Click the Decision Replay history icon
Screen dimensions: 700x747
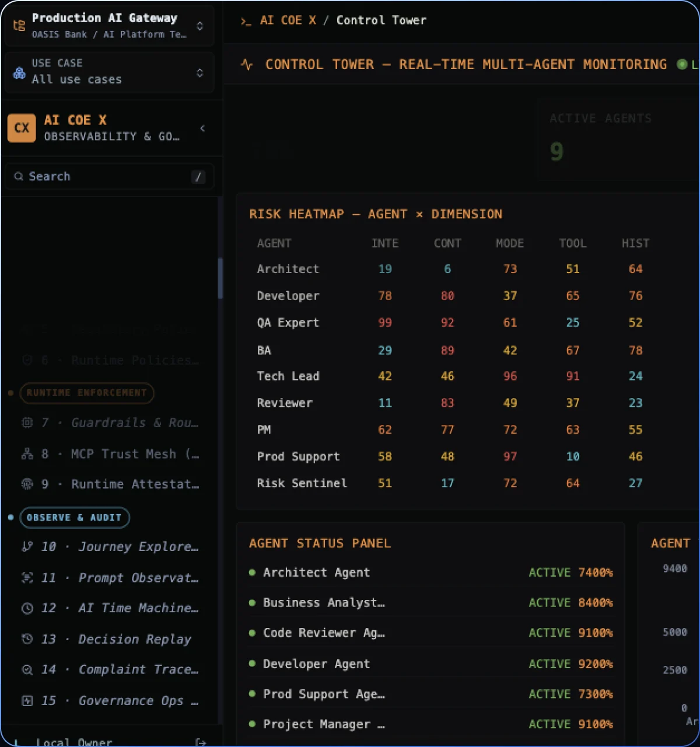pyautogui.click(x=27, y=639)
